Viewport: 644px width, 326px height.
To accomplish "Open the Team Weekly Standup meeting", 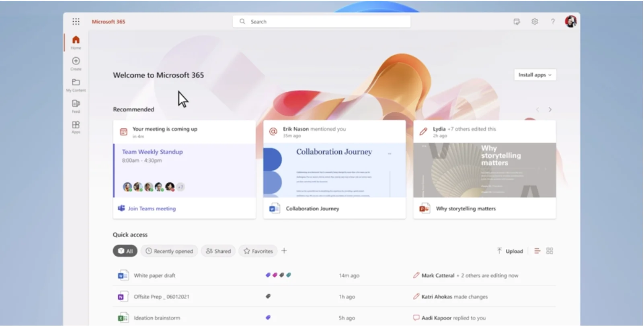I will coord(152,152).
